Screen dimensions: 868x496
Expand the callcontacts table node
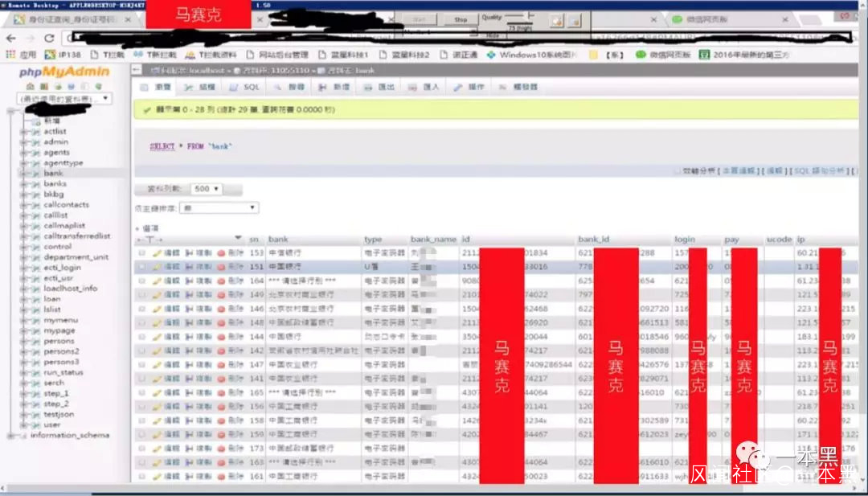[24, 205]
